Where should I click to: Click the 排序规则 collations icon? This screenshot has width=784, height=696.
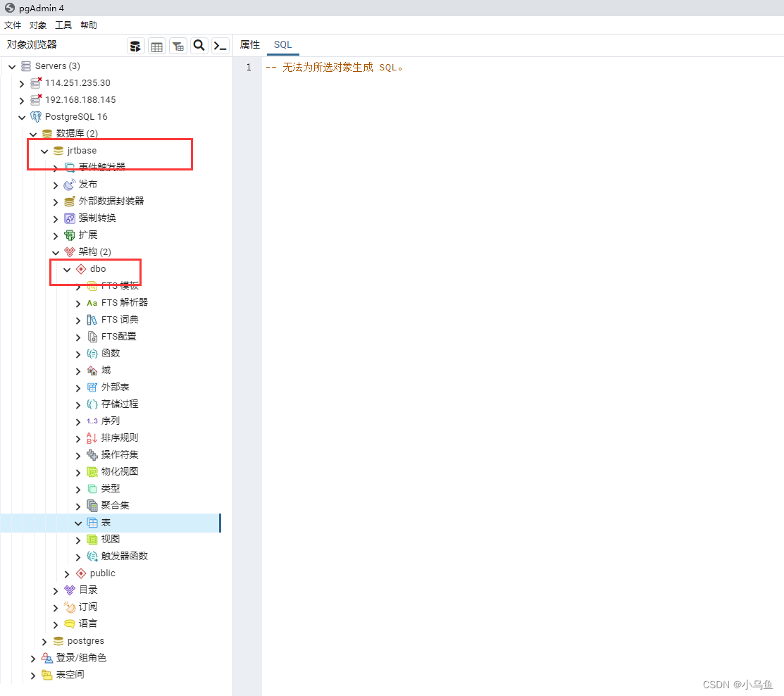(x=92, y=438)
